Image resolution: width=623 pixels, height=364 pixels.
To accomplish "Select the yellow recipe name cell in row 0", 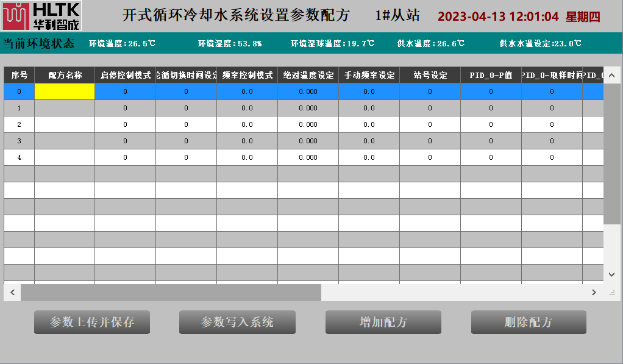I will point(65,91).
